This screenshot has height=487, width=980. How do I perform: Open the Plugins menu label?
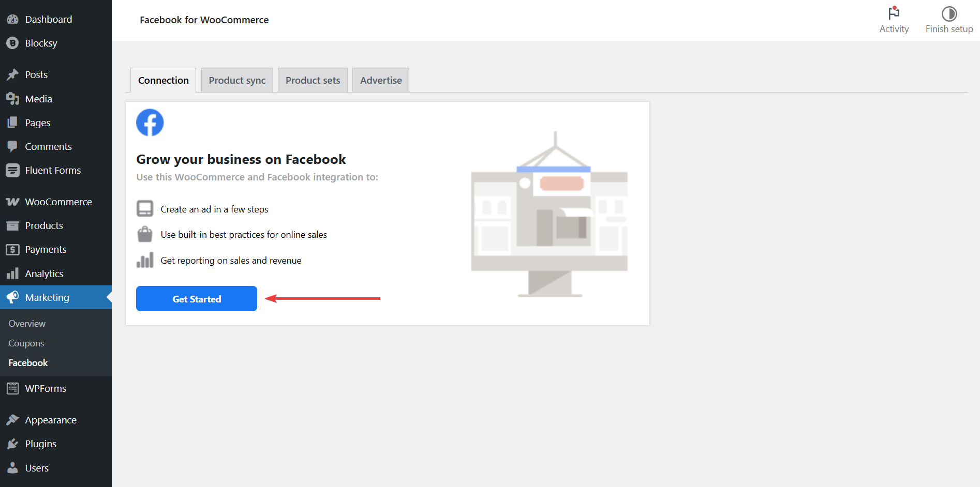40,444
